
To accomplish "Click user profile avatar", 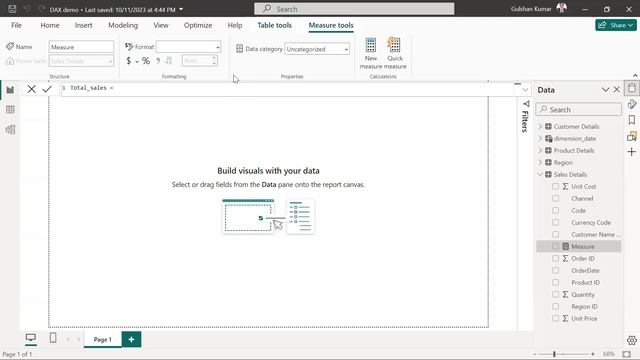I will [562, 8].
